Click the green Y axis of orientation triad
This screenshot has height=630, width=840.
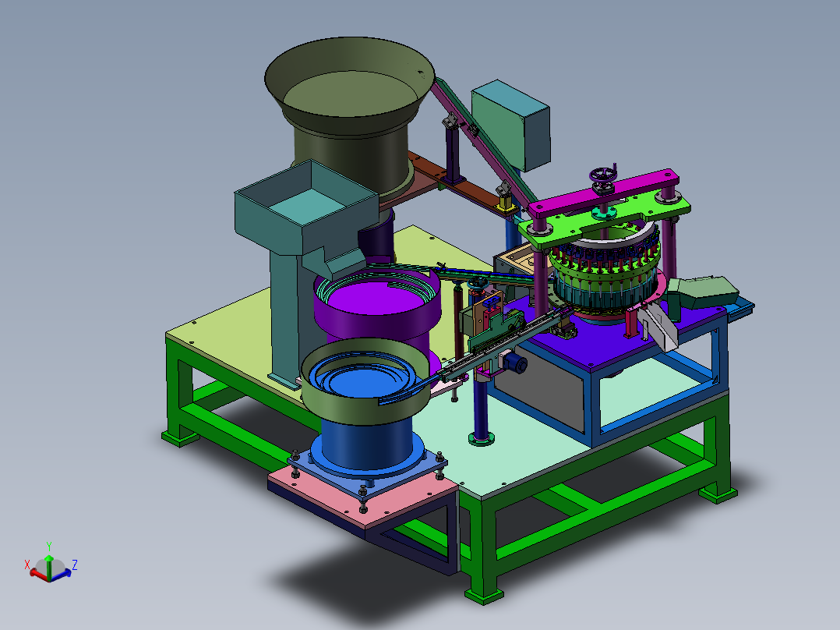tap(49, 566)
